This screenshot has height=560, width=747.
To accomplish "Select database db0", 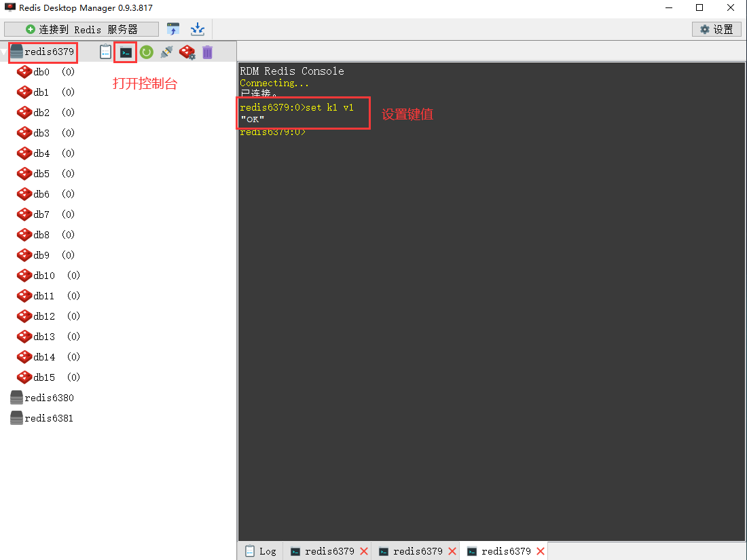I will (x=41, y=72).
